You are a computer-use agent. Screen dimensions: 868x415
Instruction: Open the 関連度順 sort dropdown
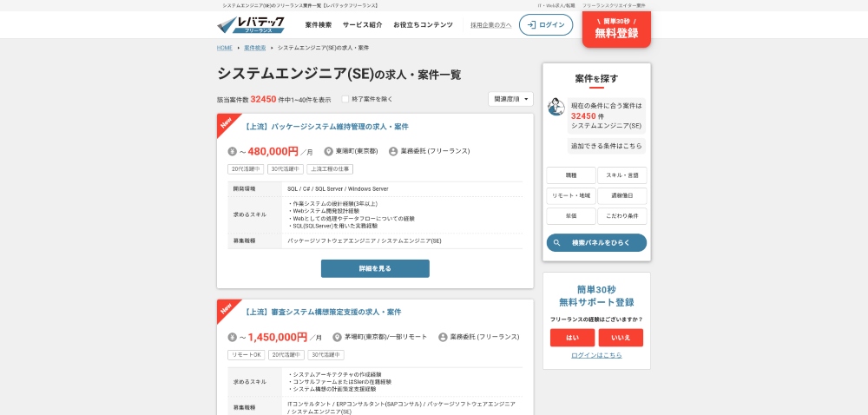(510, 99)
